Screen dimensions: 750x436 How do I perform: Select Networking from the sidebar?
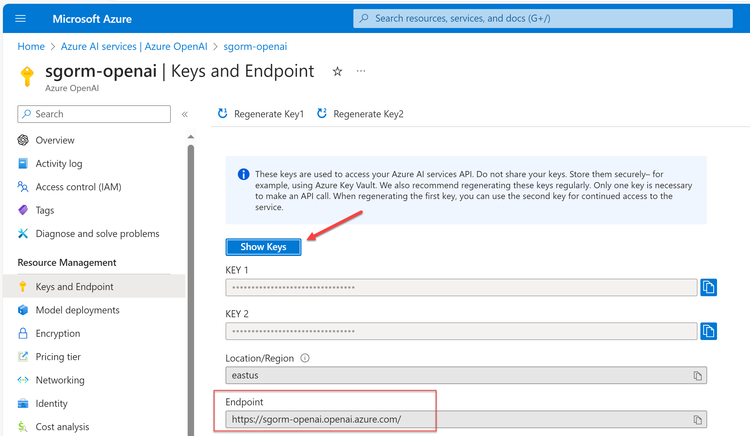[60, 380]
